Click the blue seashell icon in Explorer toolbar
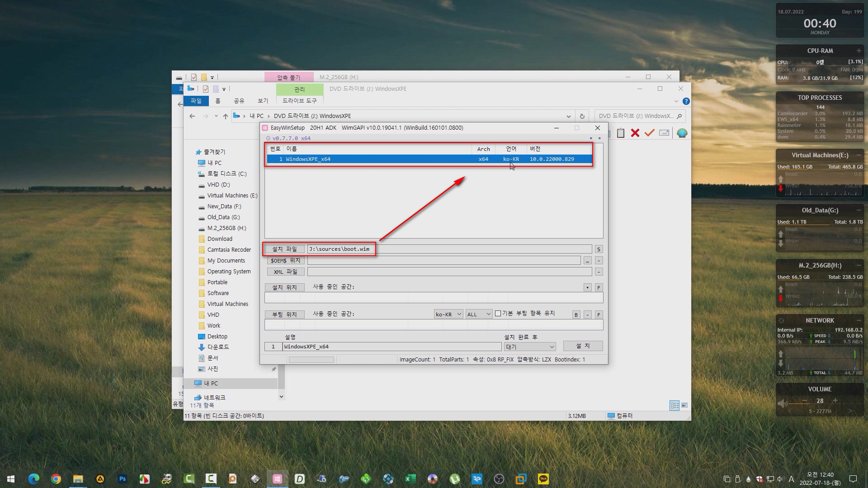Image resolution: width=868 pixels, height=488 pixels. (682, 133)
